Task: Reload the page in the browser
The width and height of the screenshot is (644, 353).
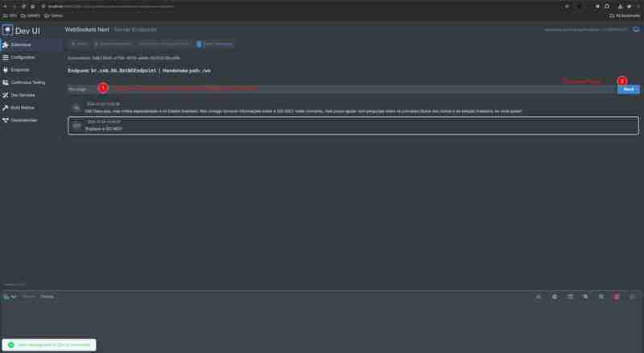Action: tap(23, 6)
